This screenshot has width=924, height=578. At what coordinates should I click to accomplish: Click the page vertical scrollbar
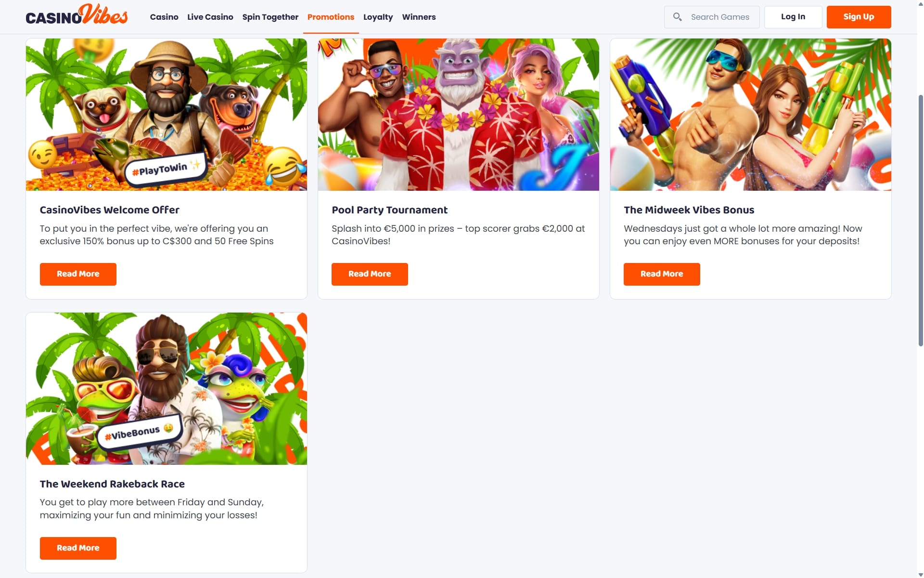[921, 220]
